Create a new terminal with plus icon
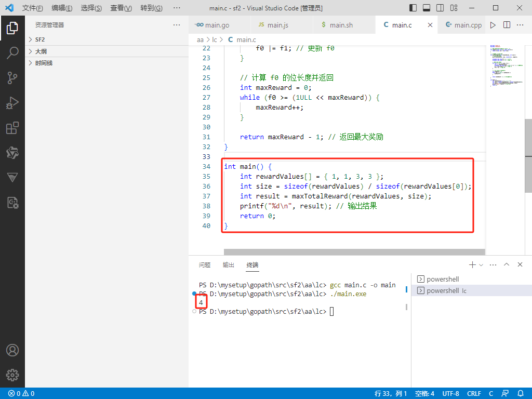Image resolution: width=532 pixels, height=399 pixels. [472, 264]
